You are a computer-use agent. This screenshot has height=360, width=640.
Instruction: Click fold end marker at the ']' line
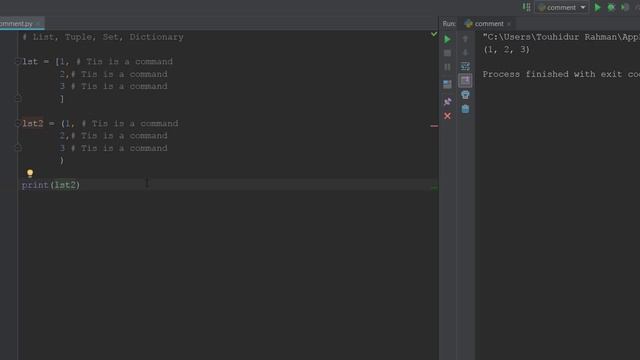tap(18, 98)
